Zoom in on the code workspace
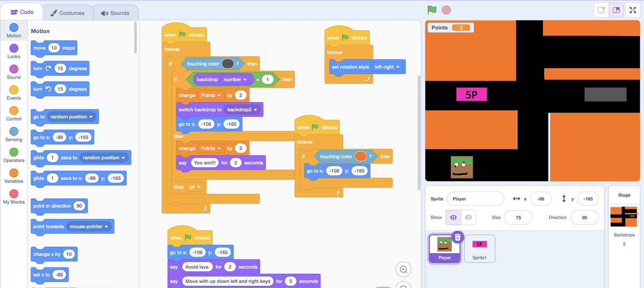The height and width of the screenshot is (288, 644). point(404,269)
